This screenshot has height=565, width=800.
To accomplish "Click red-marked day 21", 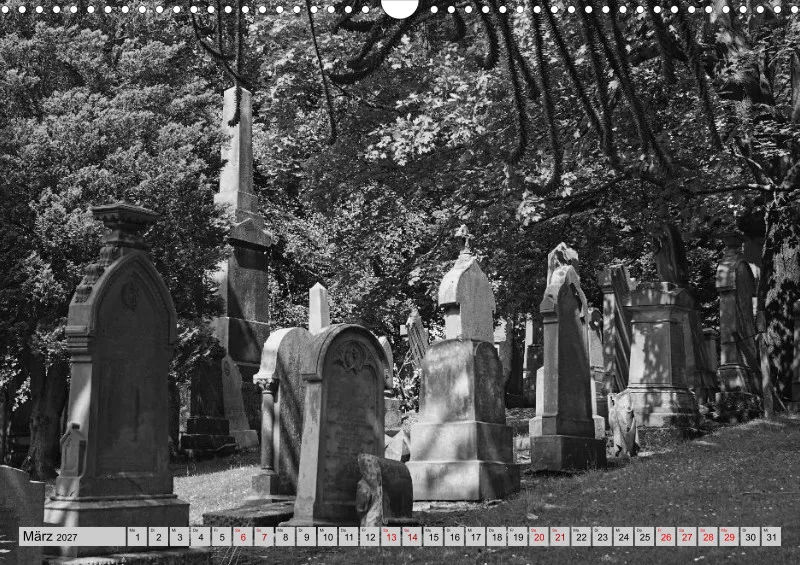I will click(560, 537).
